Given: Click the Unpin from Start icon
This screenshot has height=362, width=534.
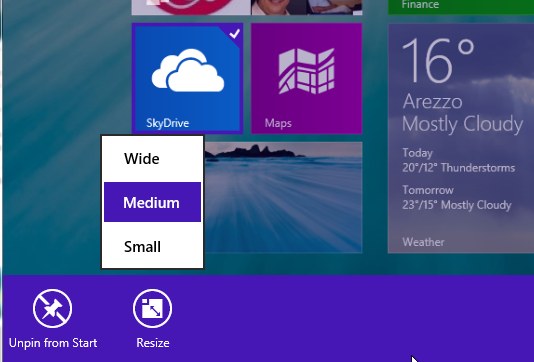Looking at the screenshot, I should point(52,309).
